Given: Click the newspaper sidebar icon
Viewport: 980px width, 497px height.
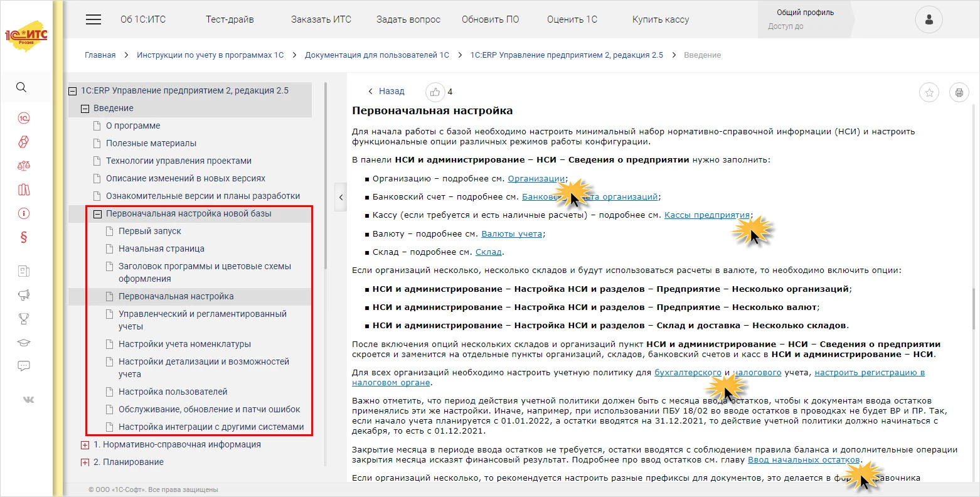Looking at the screenshot, I should pos(24,271).
